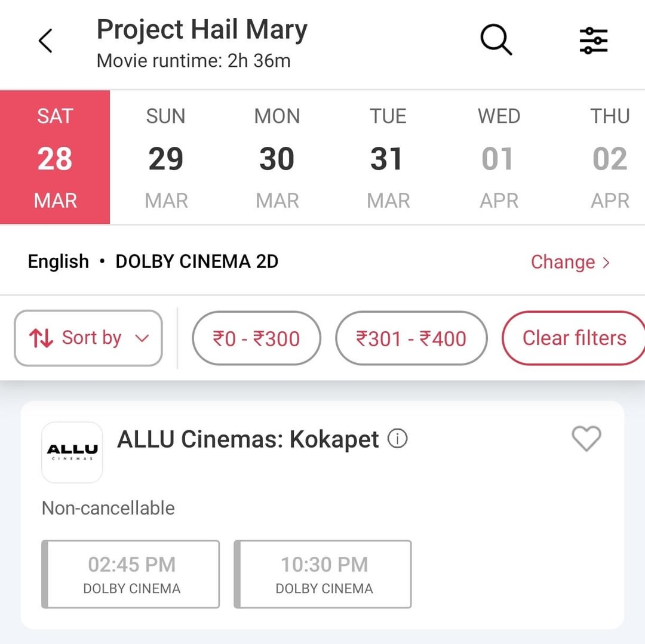Show info for ALLU Cinemas: Kokapet
The width and height of the screenshot is (645, 644).
tap(398, 439)
